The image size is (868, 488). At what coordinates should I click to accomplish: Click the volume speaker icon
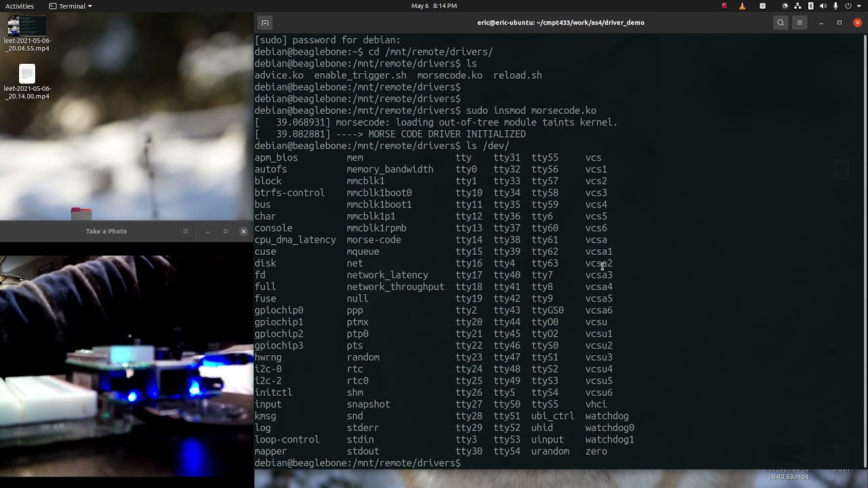[x=823, y=6]
